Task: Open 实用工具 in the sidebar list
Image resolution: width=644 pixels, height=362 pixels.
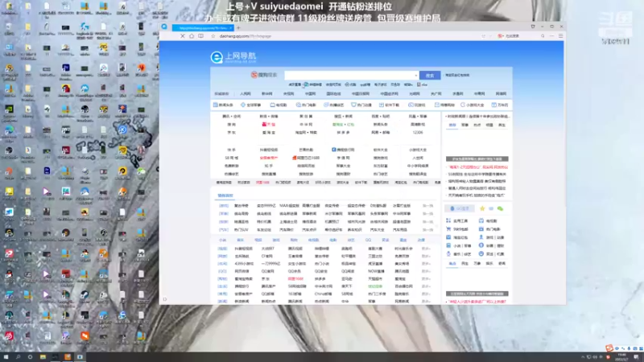Action: pos(457,220)
